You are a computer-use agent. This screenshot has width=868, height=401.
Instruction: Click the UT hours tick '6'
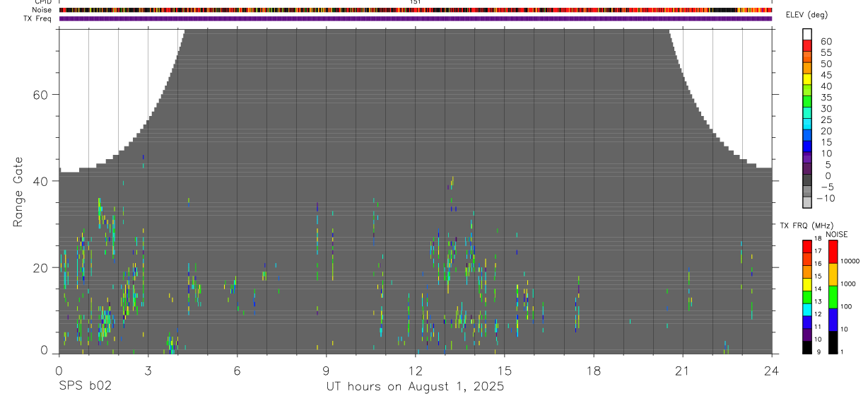click(237, 370)
